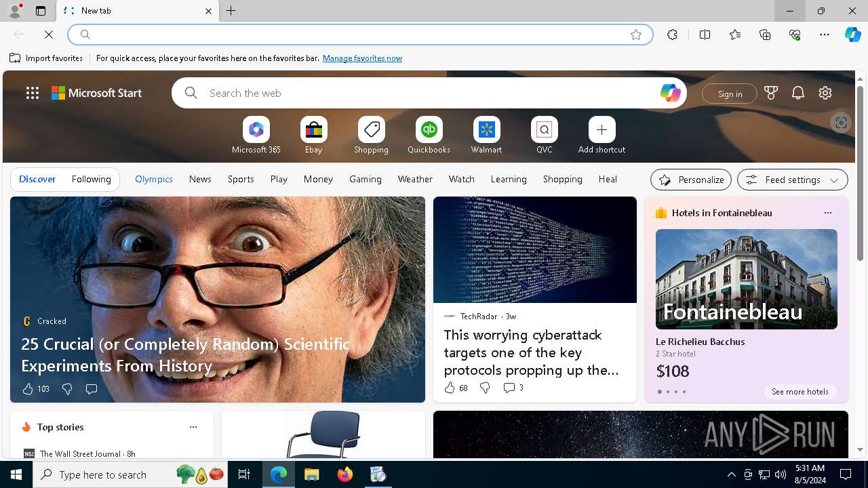
Task: Switch to the Following tab
Action: coord(91,179)
